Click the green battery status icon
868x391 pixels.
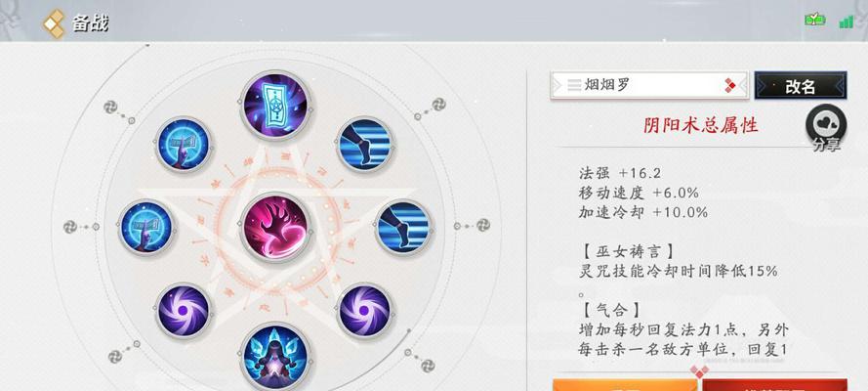coord(815,21)
